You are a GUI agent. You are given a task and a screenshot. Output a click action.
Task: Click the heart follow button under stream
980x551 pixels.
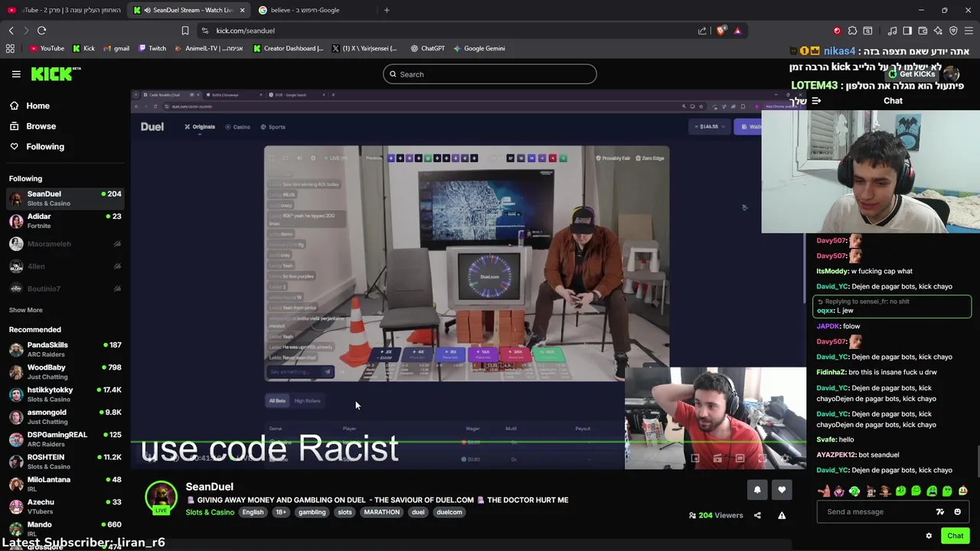coord(782,490)
